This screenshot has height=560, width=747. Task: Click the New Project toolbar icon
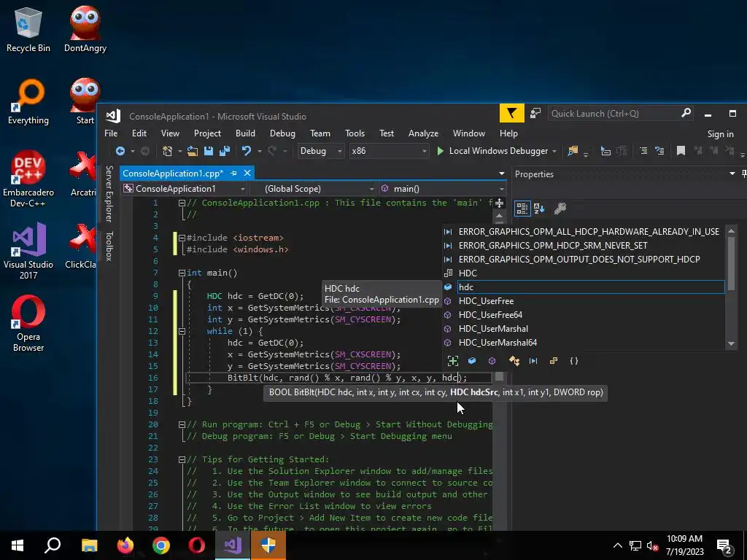click(x=167, y=151)
